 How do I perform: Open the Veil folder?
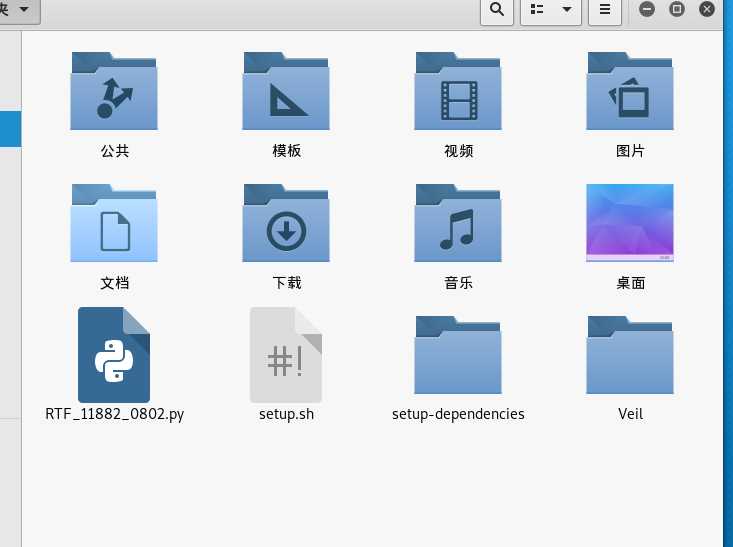pos(630,355)
